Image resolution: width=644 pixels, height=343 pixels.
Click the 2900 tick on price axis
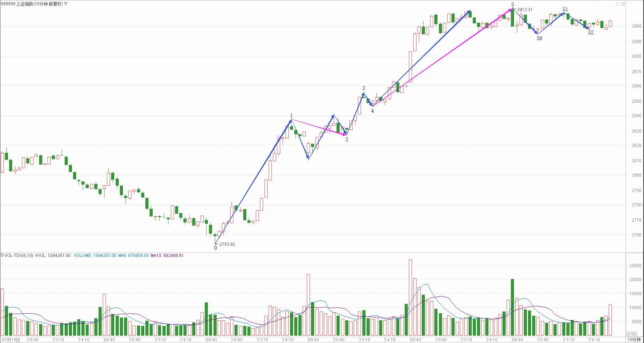point(636,26)
